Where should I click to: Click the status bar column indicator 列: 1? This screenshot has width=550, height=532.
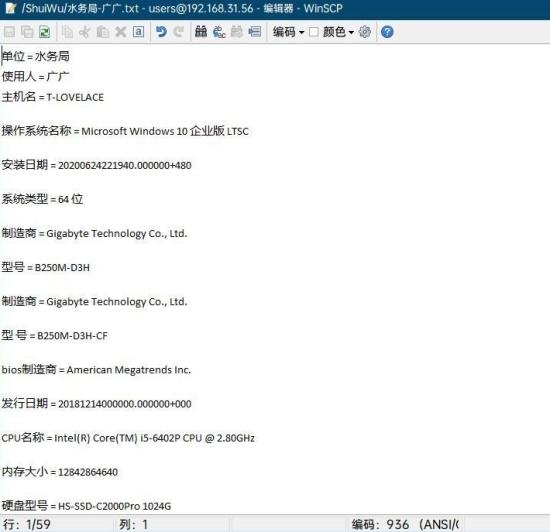coord(134,525)
